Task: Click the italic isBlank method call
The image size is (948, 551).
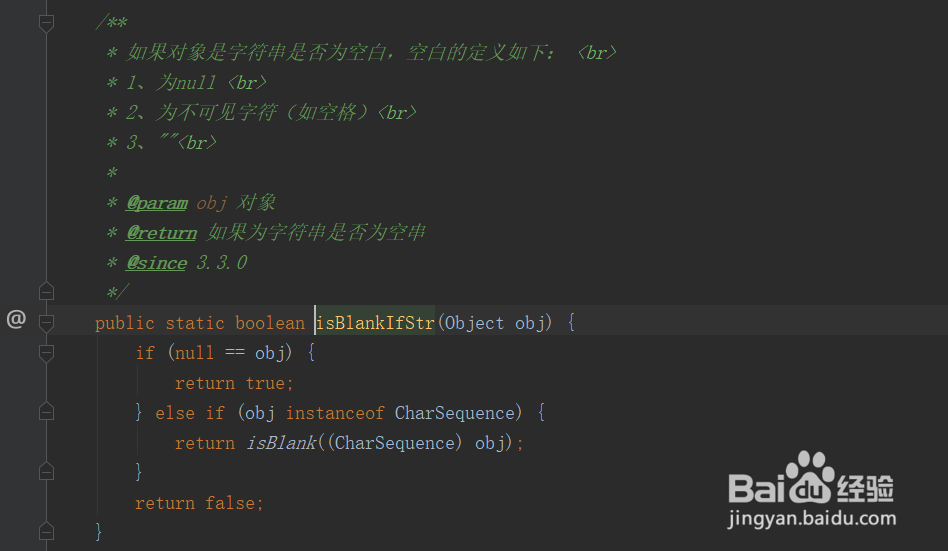Action: point(281,443)
